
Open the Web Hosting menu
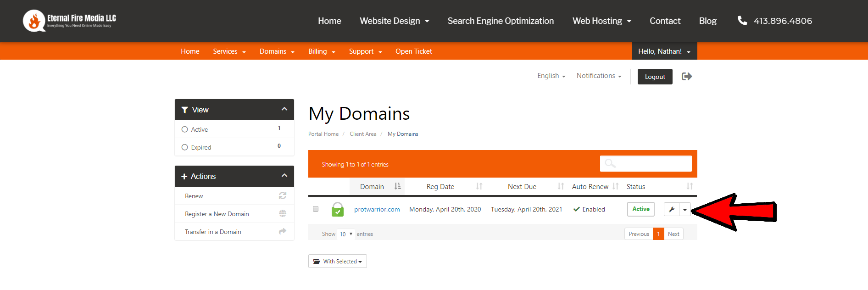click(x=601, y=21)
